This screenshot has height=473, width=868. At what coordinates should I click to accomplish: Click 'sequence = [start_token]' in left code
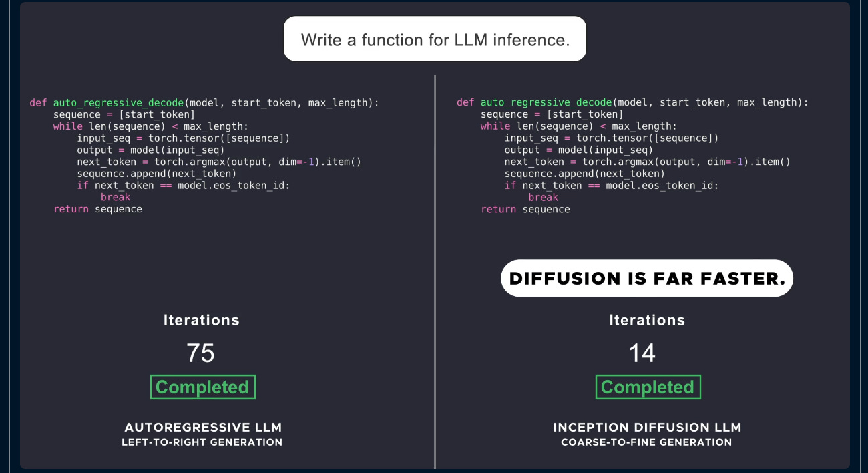(x=124, y=114)
